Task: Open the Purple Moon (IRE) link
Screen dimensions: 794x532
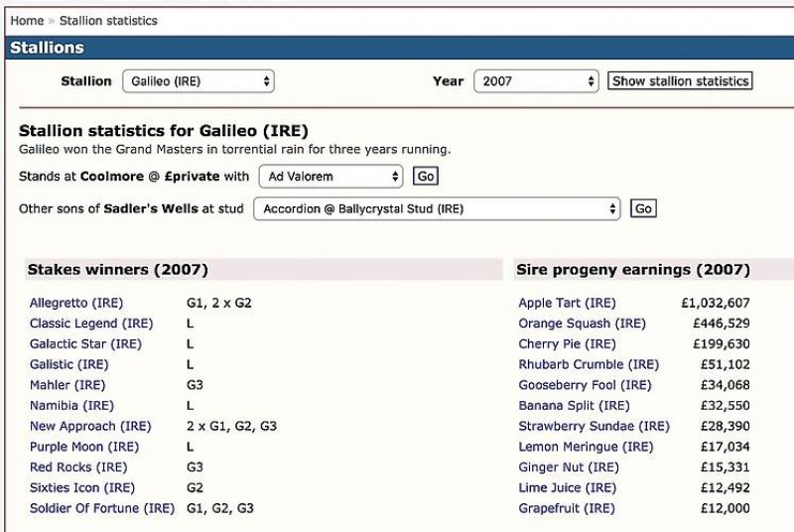Action: (x=84, y=448)
